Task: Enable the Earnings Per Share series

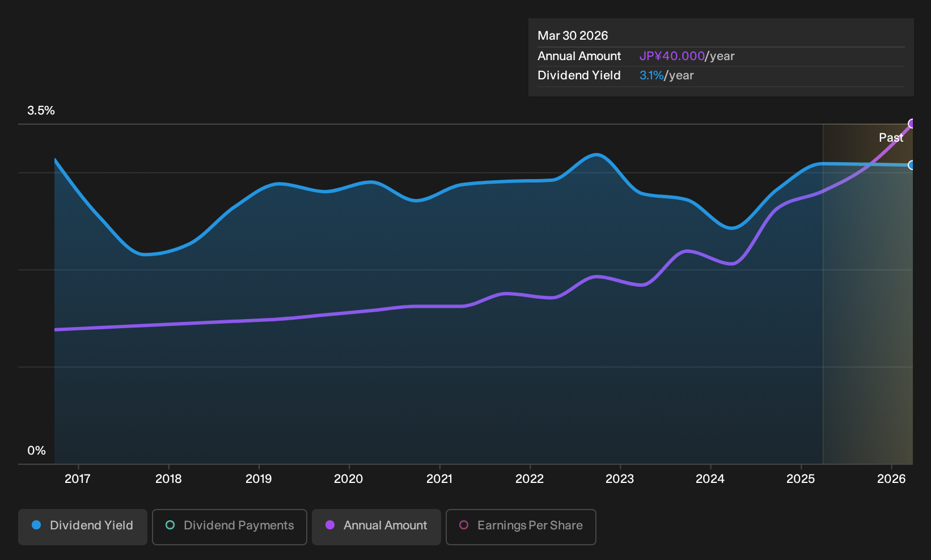Action: pyautogui.click(x=521, y=527)
